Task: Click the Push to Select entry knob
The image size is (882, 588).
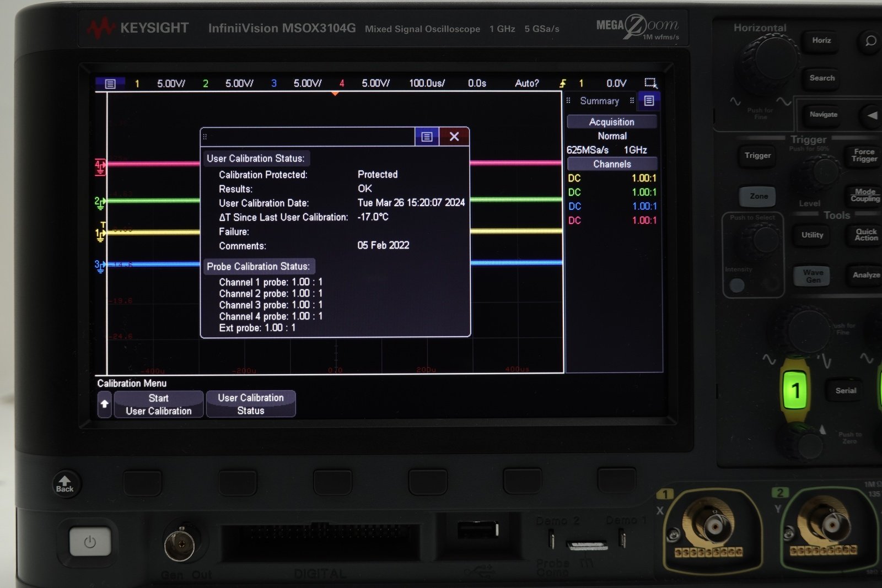Action: click(x=760, y=240)
